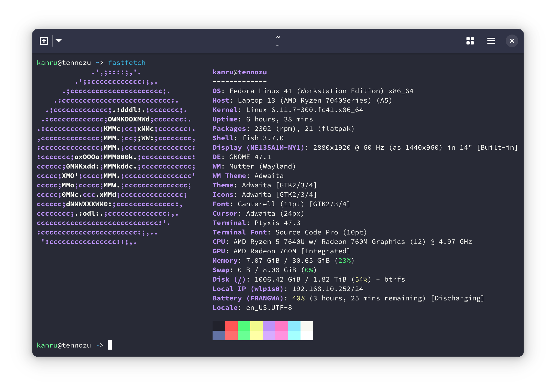Screen dimensions: 556x392
Task: Show the tab overview grid
Action: point(470,41)
